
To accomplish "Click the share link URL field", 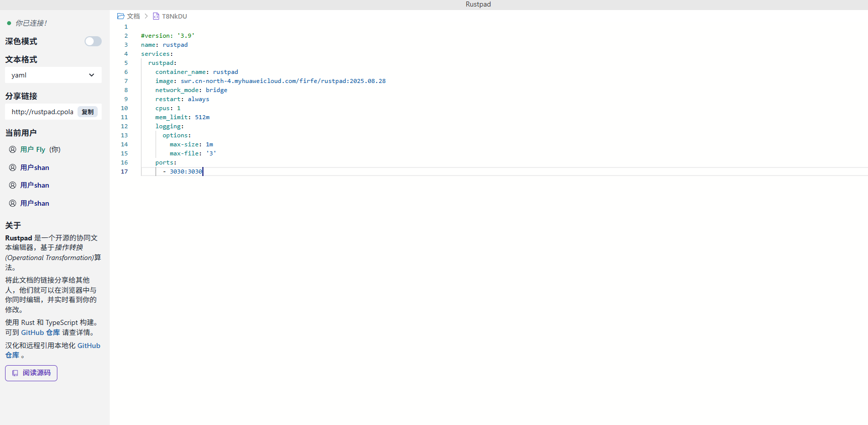I will pyautogui.click(x=42, y=112).
